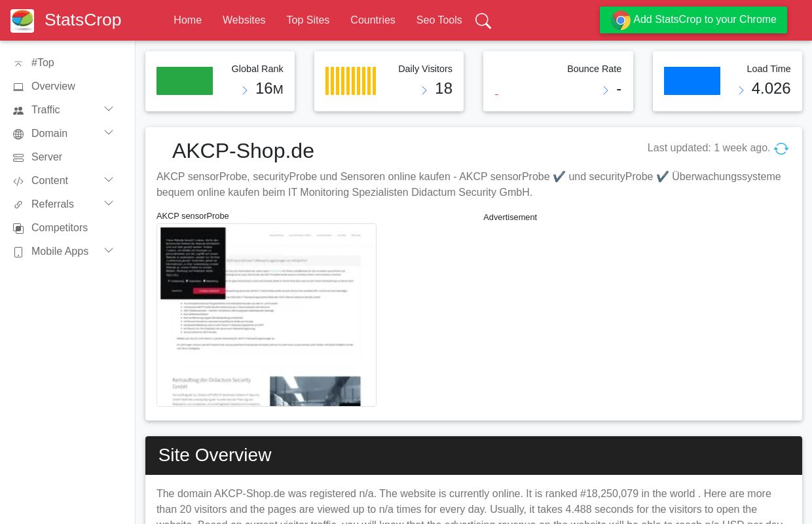Expand the Referrals sidebar section chevron
Screen dimensions: 812x524
[x=109, y=203]
